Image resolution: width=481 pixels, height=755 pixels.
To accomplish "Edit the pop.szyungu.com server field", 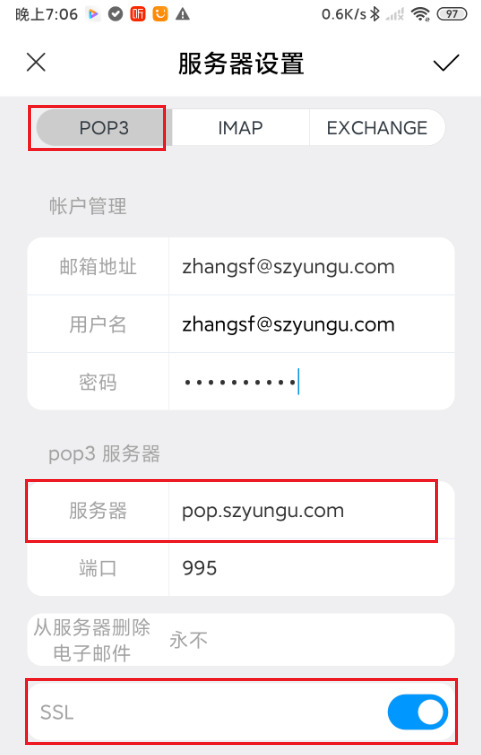I will click(311, 510).
